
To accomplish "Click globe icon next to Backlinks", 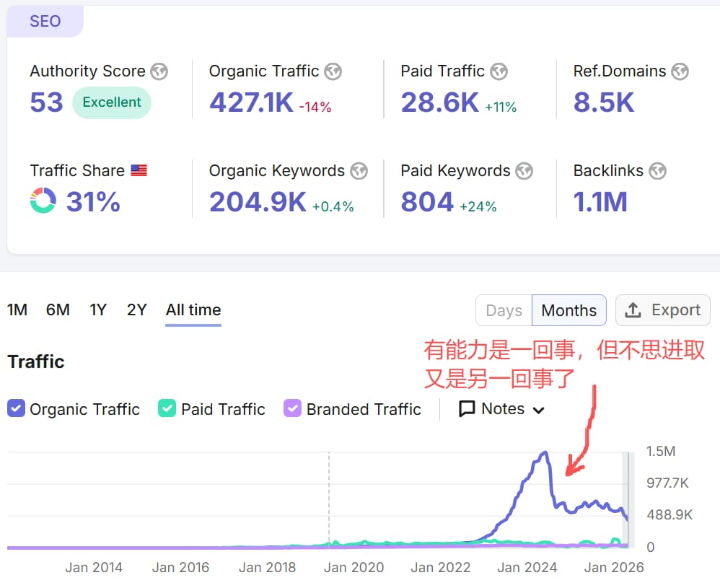I will pyautogui.click(x=657, y=171).
